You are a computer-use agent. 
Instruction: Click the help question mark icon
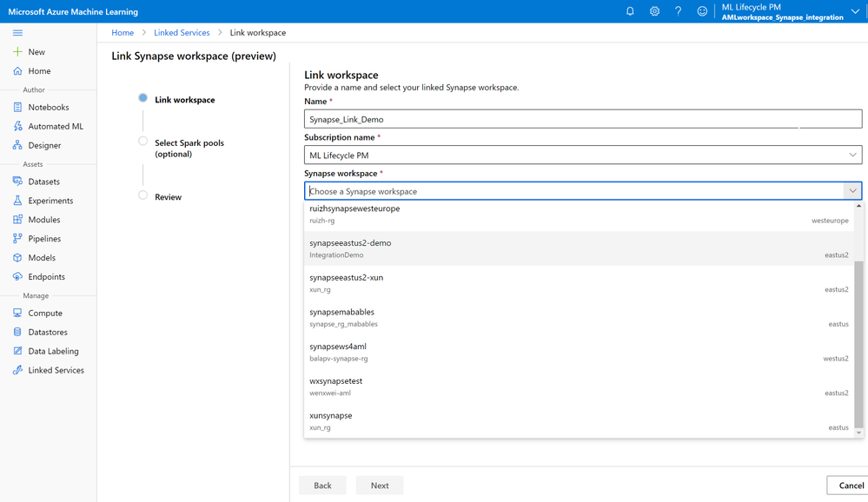pyautogui.click(x=679, y=11)
